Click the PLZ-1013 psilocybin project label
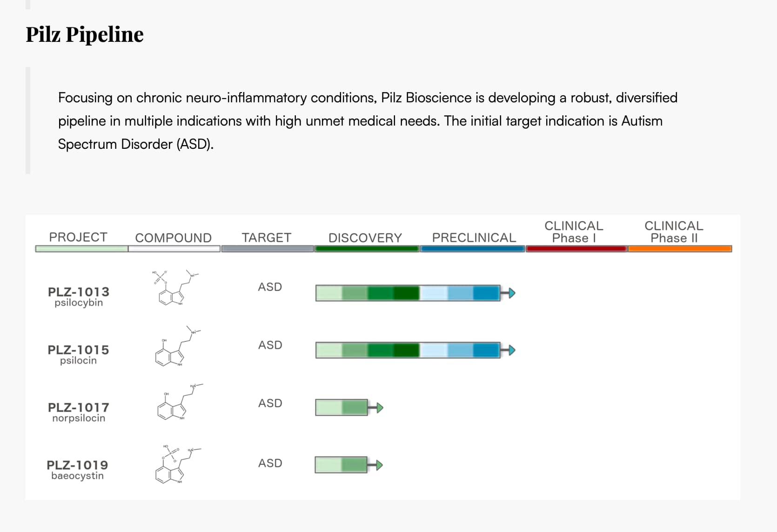This screenshot has width=777, height=532. pos(79,297)
